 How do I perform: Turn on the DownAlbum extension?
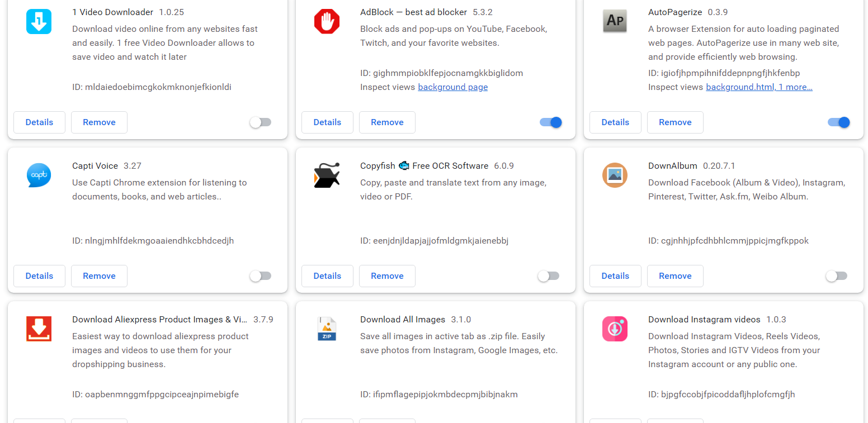[x=837, y=276]
